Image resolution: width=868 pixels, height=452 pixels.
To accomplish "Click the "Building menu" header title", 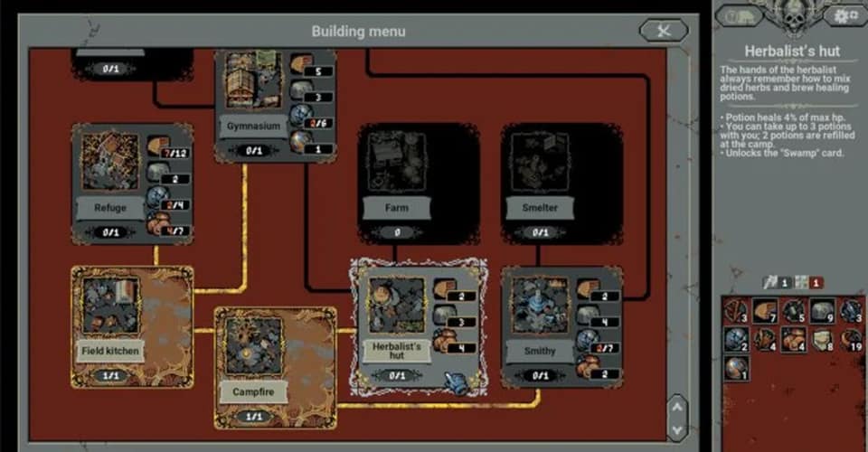I will pos(358,32).
